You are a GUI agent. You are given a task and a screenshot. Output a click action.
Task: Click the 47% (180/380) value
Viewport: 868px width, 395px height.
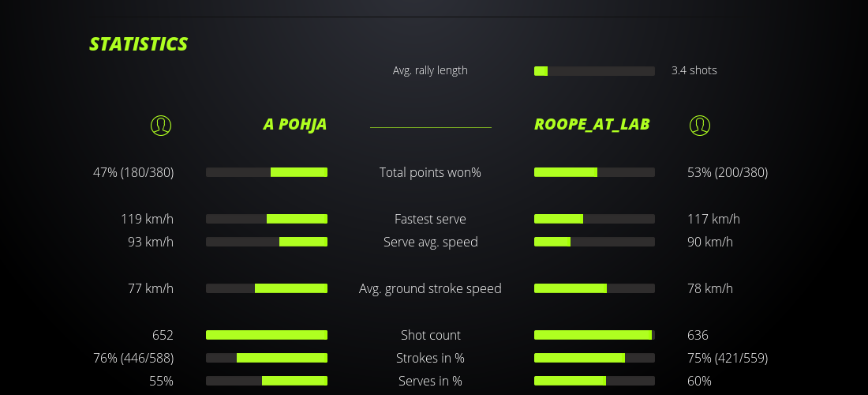tap(133, 172)
